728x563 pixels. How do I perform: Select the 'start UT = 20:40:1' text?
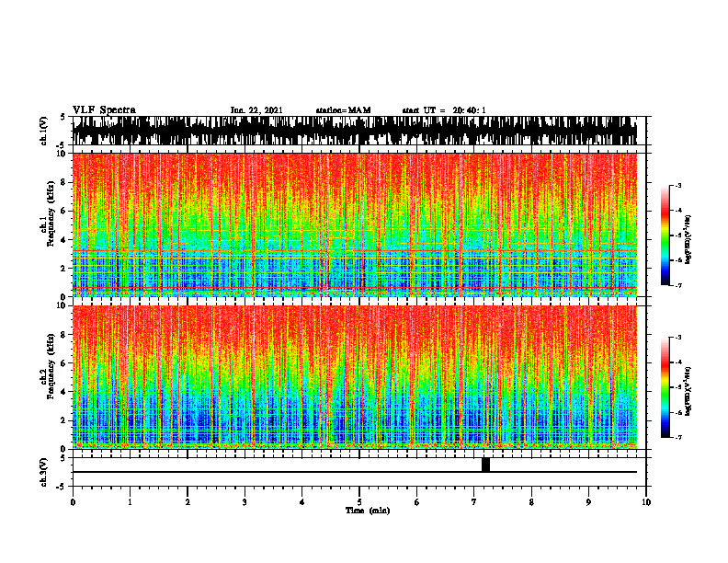pos(444,110)
